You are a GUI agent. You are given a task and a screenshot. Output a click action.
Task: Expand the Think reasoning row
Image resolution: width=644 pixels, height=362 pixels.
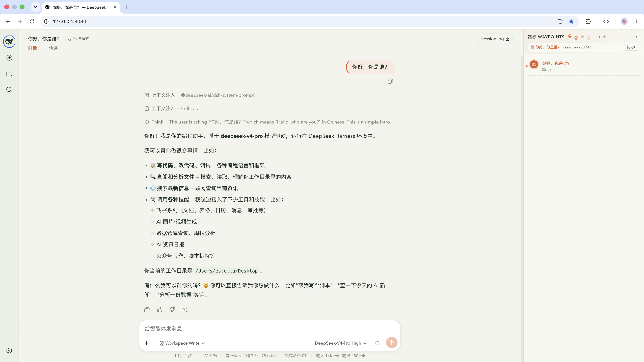tap(269, 122)
